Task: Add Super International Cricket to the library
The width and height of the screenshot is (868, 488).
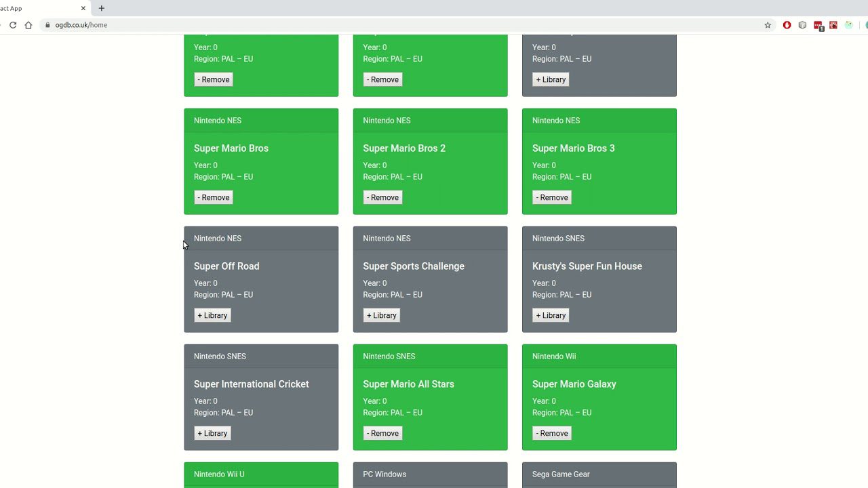Action: click(212, 433)
